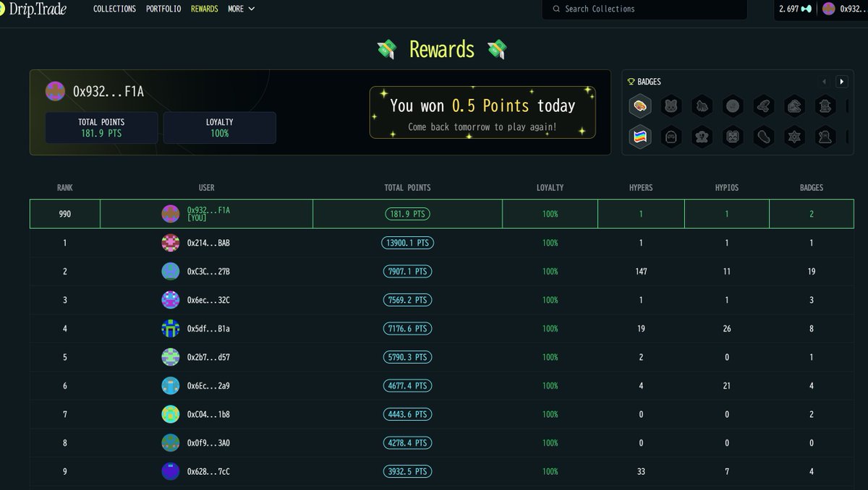Click the 147 hypers value for 0xC3C...27B

tap(641, 271)
